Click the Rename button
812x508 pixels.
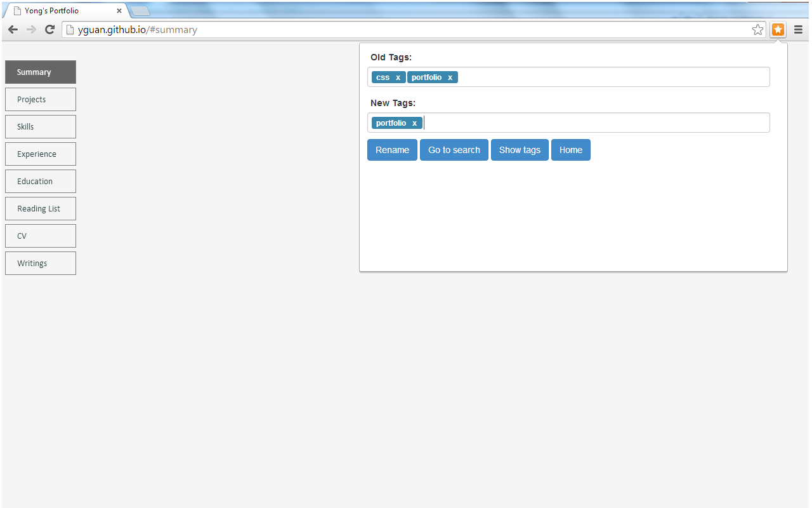point(392,150)
